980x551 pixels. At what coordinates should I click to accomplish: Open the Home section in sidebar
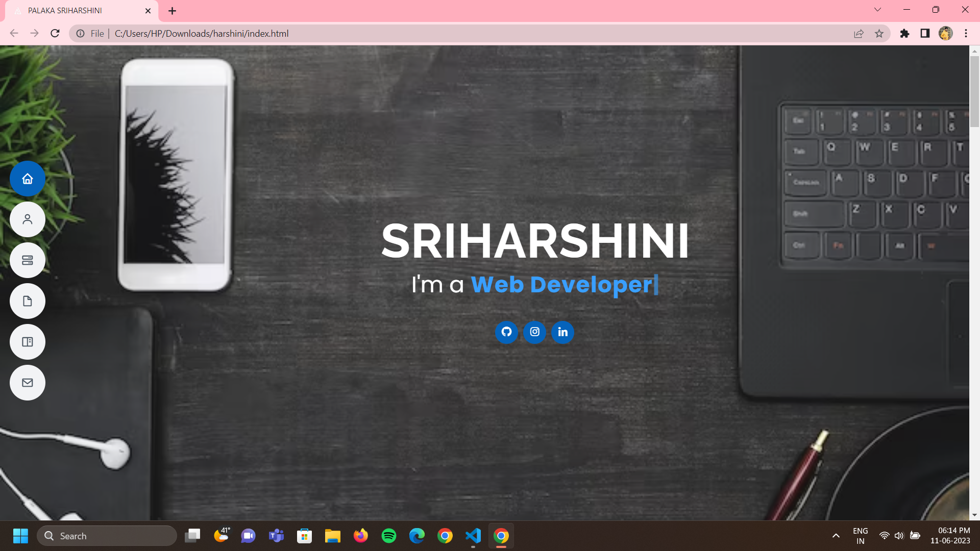(28, 179)
